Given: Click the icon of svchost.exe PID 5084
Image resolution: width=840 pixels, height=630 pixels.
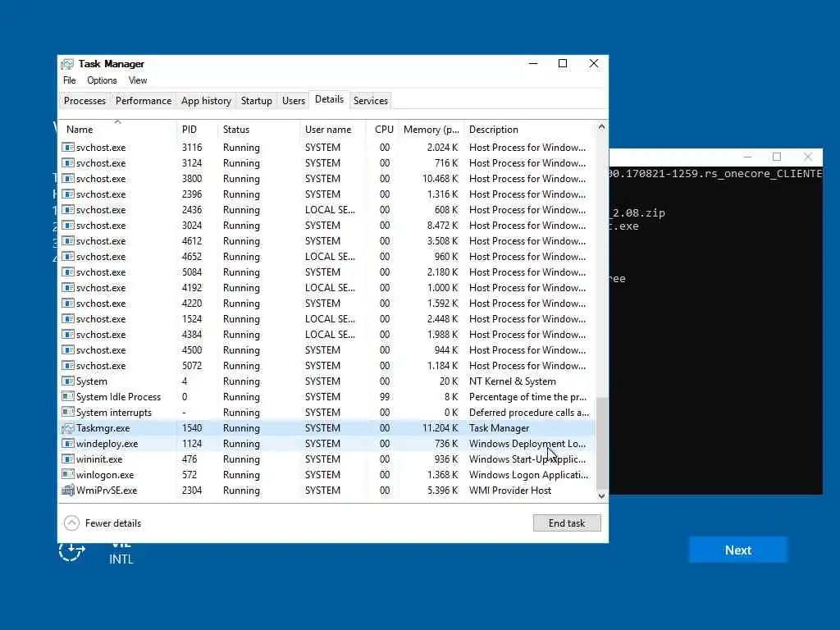Looking at the screenshot, I should pyautogui.click(x=67, y=272).
